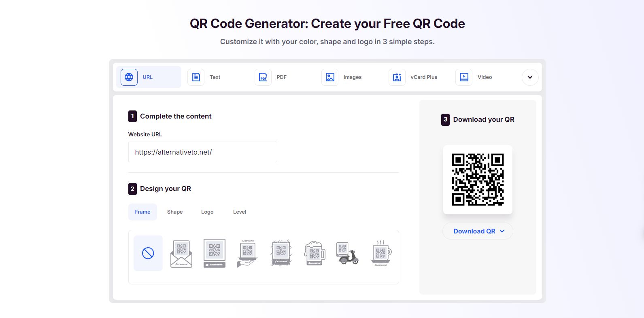Viewport: 644px width, 318px height.
Task: Click the 'Design your QR' heading
Action: (166, 189)
